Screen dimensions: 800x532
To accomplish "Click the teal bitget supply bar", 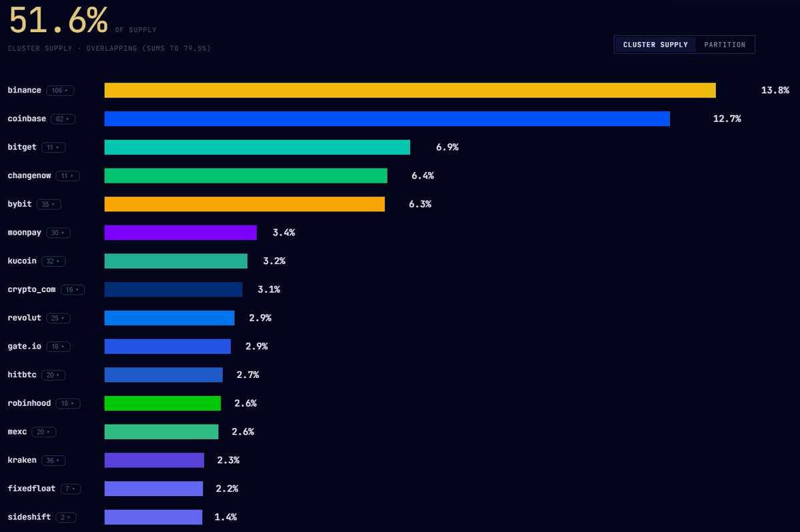I will click(257, 147).
